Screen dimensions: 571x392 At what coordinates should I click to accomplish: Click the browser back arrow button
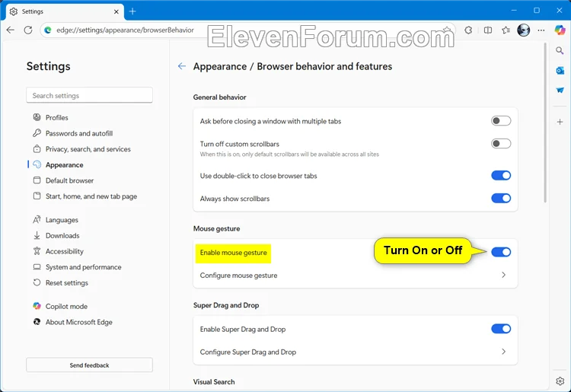[x=11, y=30]
